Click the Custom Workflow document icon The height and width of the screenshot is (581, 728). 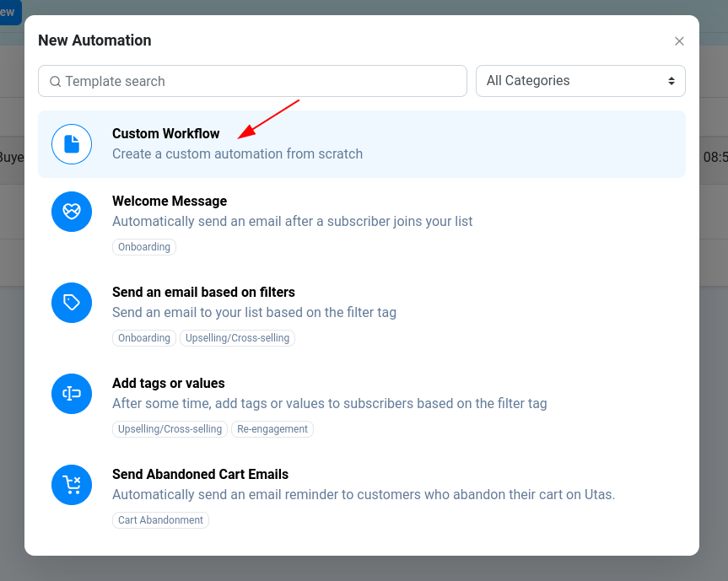(x=71, y=144)
